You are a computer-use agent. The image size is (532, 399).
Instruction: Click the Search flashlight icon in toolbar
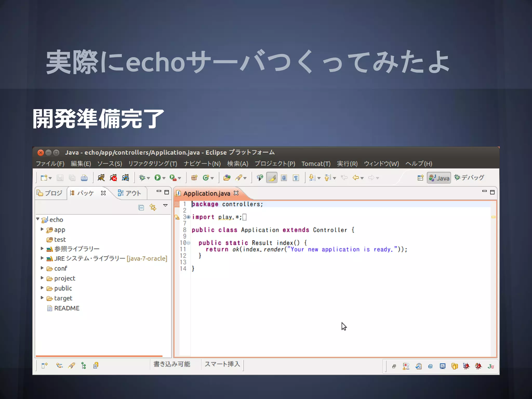coord(239,177)
